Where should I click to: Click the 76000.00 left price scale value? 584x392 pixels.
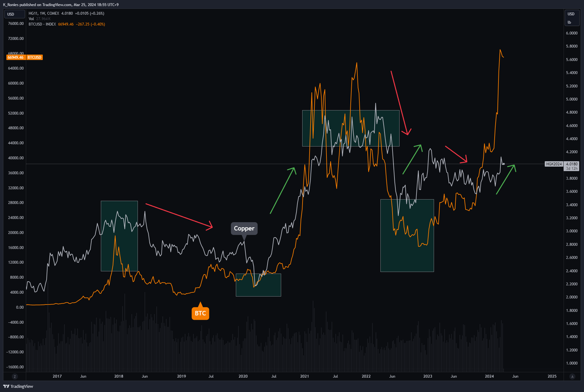tap(16, 24)
